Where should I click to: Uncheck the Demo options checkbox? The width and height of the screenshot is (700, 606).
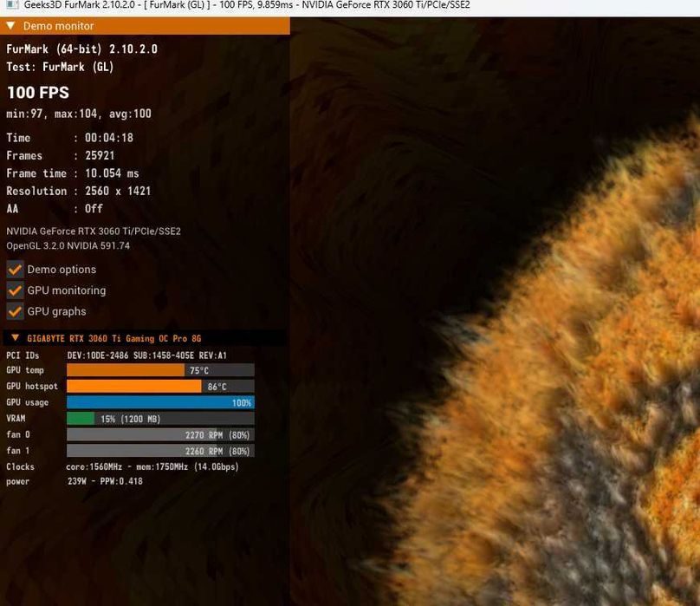(x=15, y=270)
